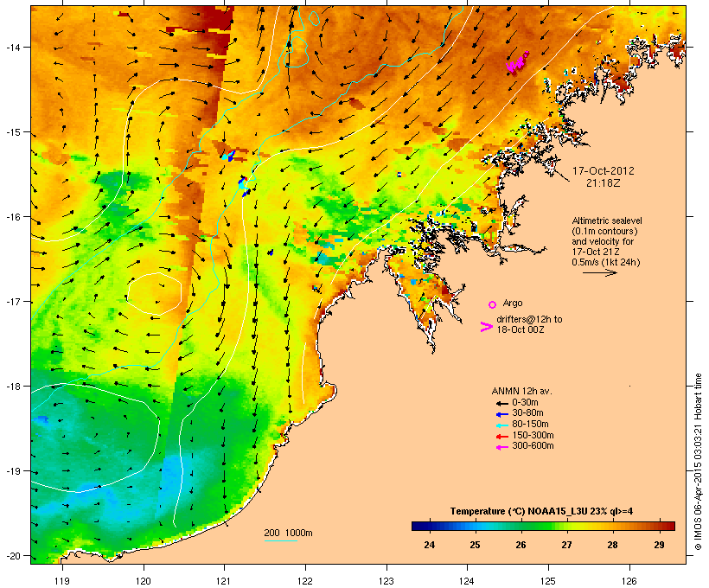Screen dimensions: 709x588
Task: Click the IMOS copyright timestamp text
Action: pyautogui.click(x=698, y=462)
